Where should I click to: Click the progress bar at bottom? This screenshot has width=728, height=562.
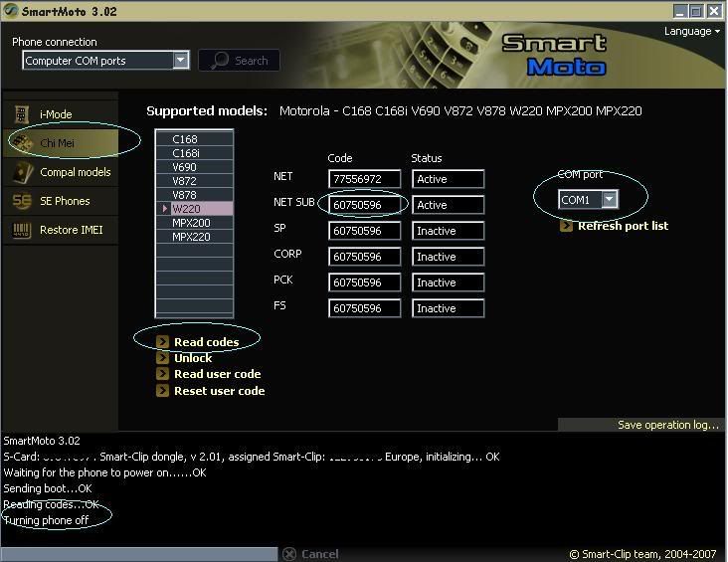click(139, 554)
